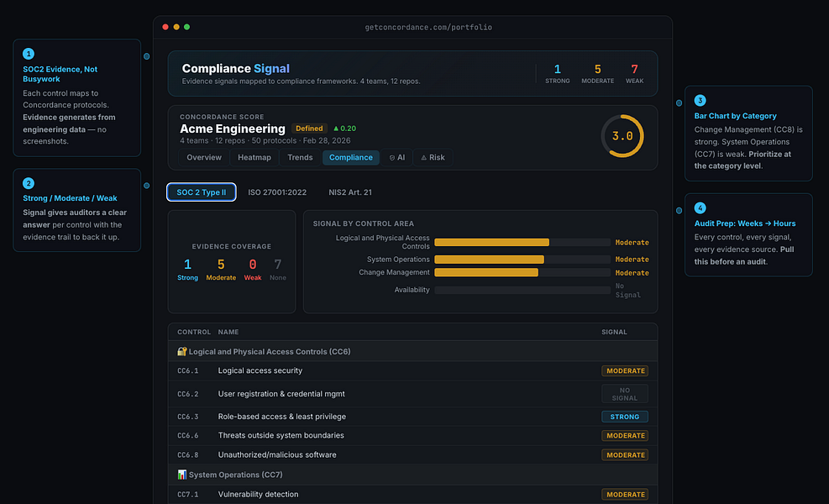Click the SIGNAL column header
Viewport: 829px width, 504px height.
[614, 332]
